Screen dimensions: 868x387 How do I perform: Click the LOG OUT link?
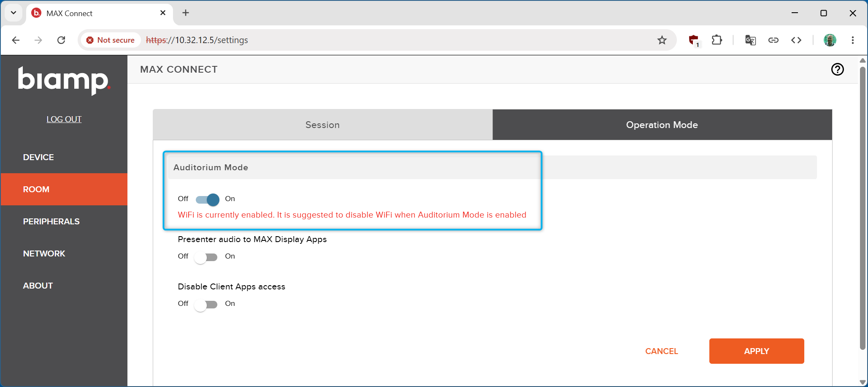pos(64,120)
